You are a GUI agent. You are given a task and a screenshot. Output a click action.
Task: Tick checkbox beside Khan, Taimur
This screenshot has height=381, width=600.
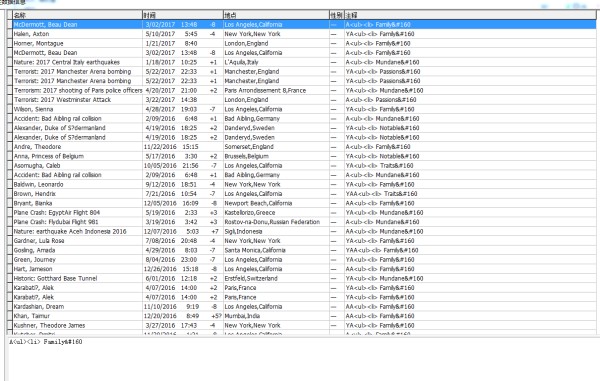(x=10, y=316)
